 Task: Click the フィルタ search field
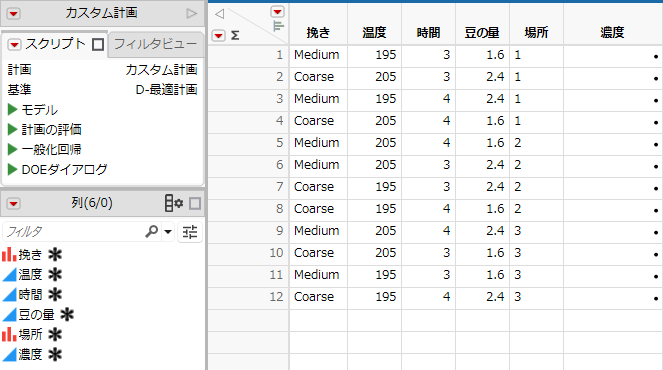click(74, 232)
